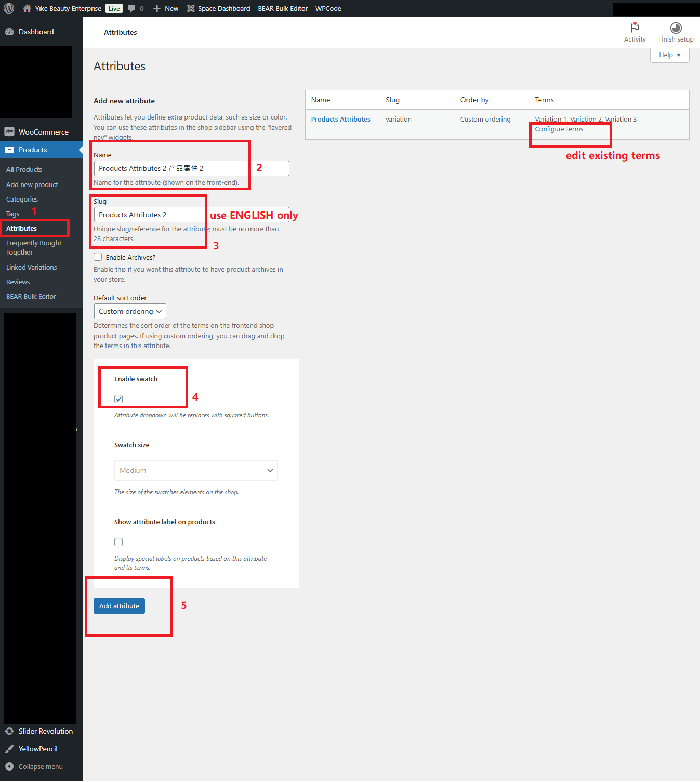The image size is (700, 782).
Task: Toggle the Enable Archives checkbox
Action: 98,257
